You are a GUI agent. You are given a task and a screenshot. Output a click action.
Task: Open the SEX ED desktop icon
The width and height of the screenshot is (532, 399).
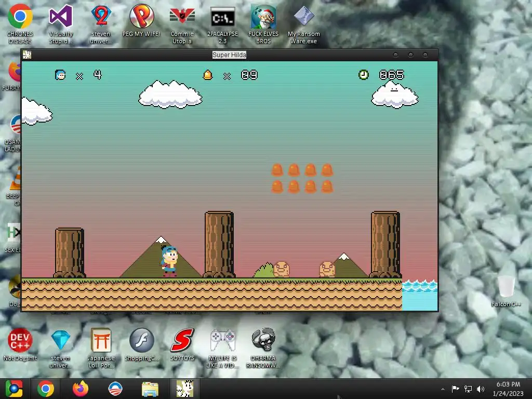[x=13, y=238]
